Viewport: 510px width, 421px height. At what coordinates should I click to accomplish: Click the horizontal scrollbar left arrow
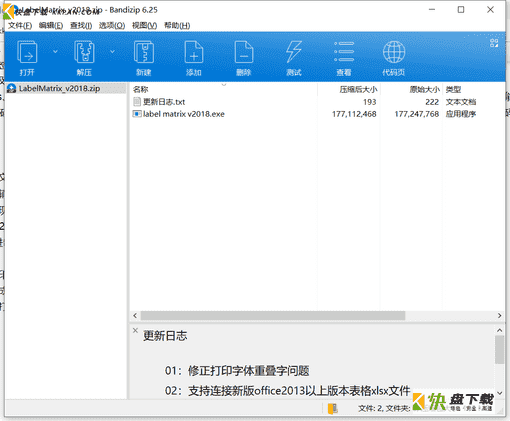click(x=135, y=316)
